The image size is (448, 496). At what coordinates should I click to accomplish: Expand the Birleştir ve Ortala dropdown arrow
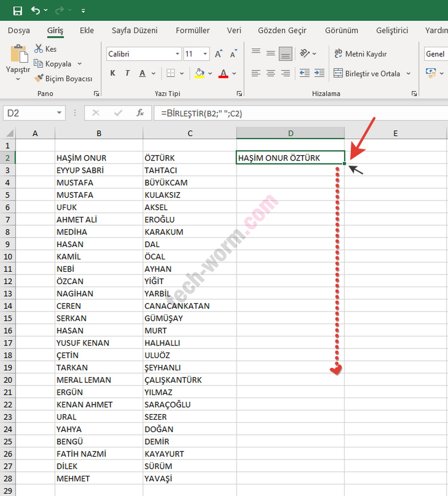pyautogui.click(x=409, y=74)
